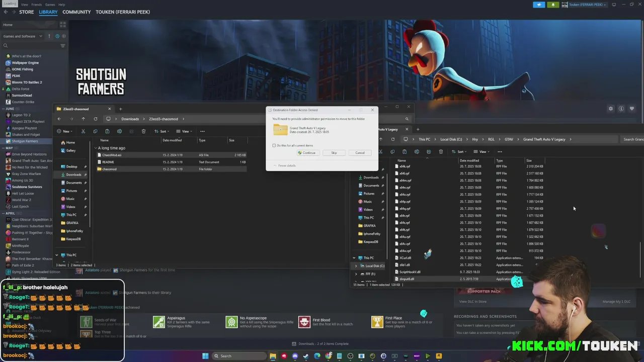Screen dimensions: 644x362
Task: Collapse 'Fewer details' in the dialog
Action: tap(285, 165)
